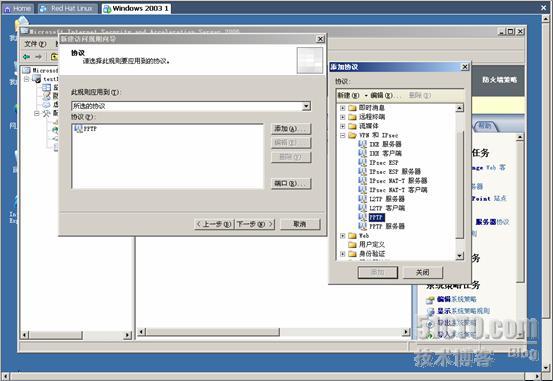Viewport: 553px width, 381px height.
Task: Click the 添加 button beside protocol list
Action: pos(291,129)
